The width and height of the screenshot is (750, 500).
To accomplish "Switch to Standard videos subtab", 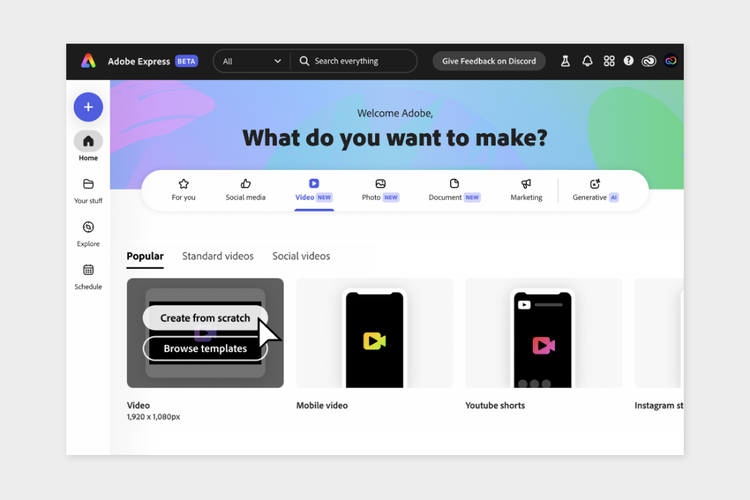I will tap(218, 256).
